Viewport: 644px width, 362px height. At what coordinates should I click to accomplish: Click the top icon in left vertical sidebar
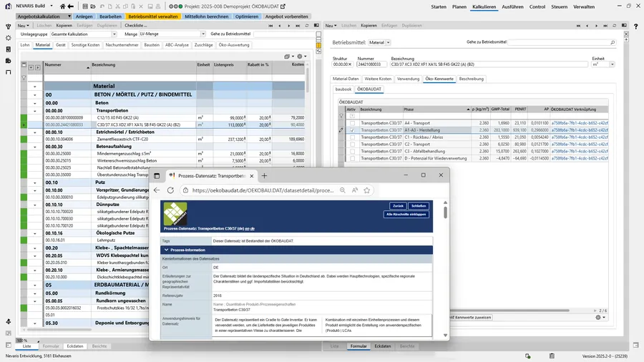pyautogui.click(x=8, y=26)
